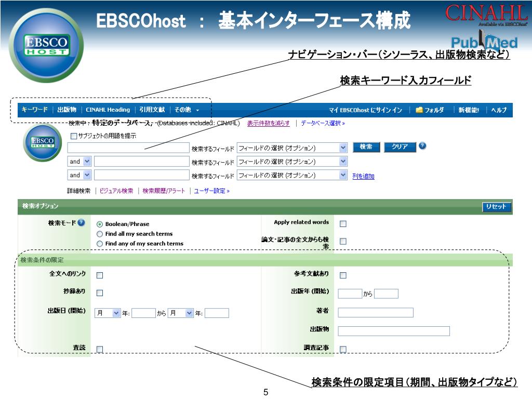
Task: Focus the first search keyword field
Action: click(128, 148)
